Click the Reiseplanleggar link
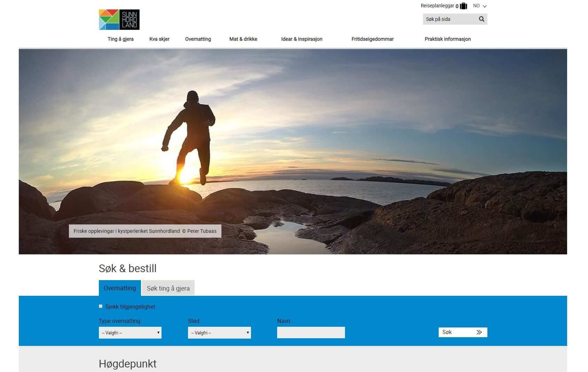Viewport: 588px width, 372px height. (437, 6)
